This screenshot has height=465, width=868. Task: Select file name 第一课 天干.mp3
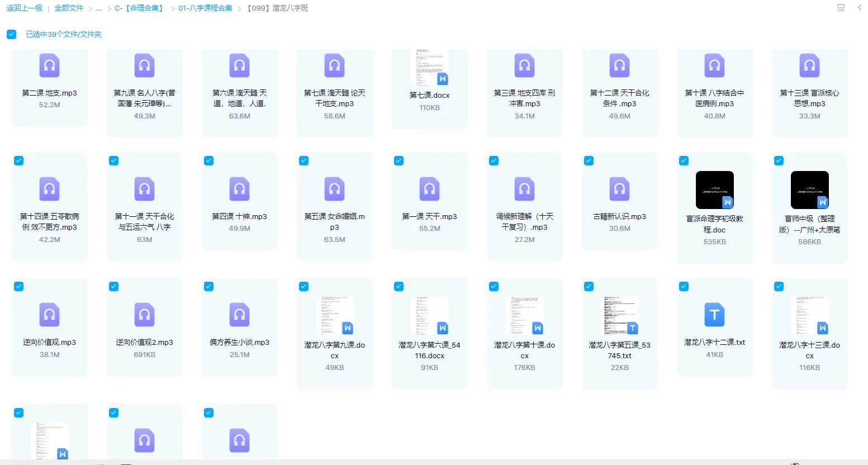coord(429,216)
